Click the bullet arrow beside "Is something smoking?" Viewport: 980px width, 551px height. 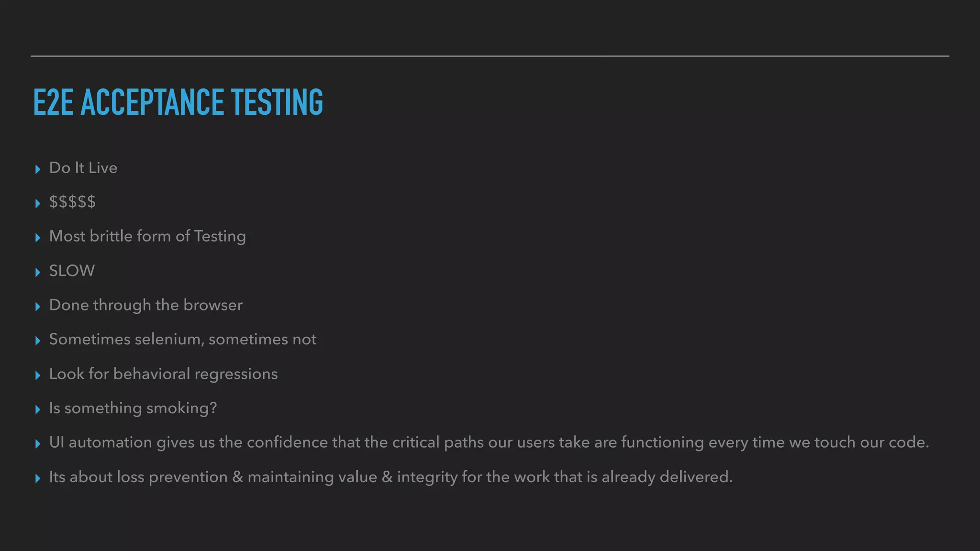click(38, 410)
